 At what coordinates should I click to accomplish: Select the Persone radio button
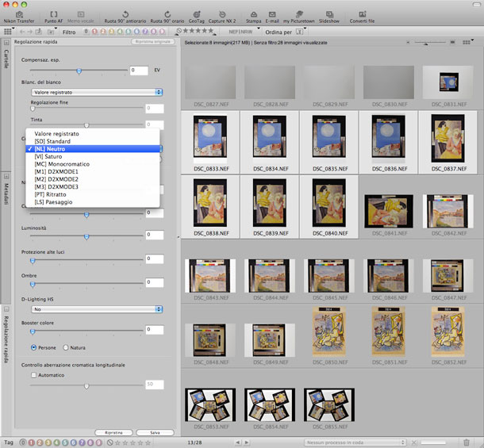coord(33,347)
